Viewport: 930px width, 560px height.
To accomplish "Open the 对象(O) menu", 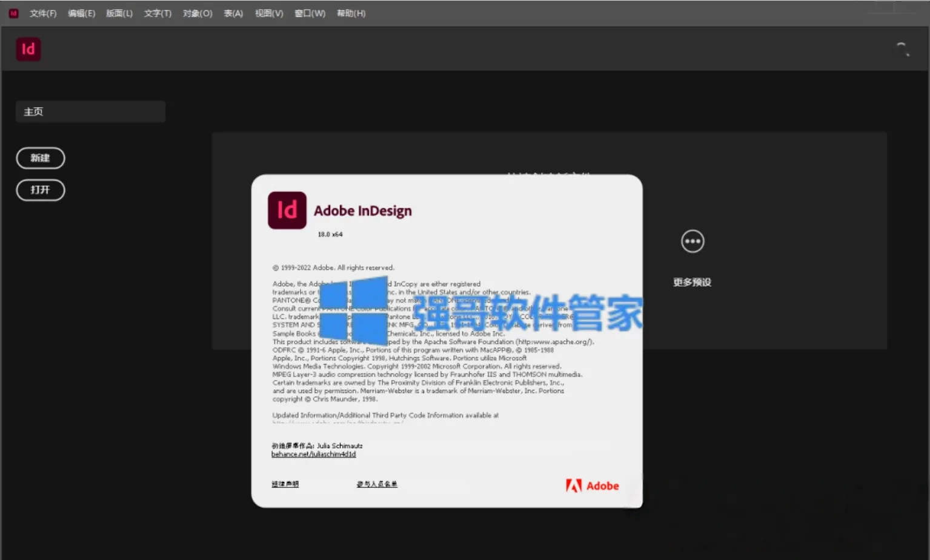I will coord(198,13).
